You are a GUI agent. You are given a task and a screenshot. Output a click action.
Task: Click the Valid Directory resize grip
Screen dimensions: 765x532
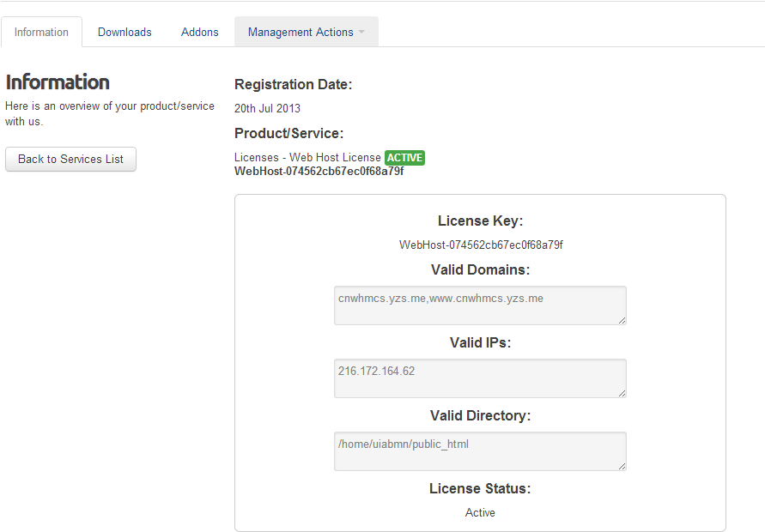[622, 466]
